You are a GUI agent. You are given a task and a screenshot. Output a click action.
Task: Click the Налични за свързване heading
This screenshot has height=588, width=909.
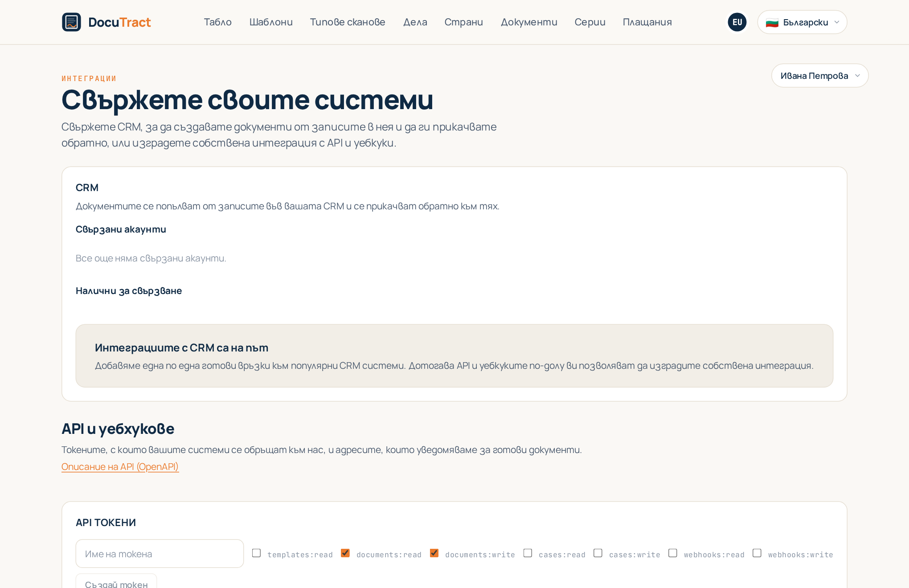(129, 291)
